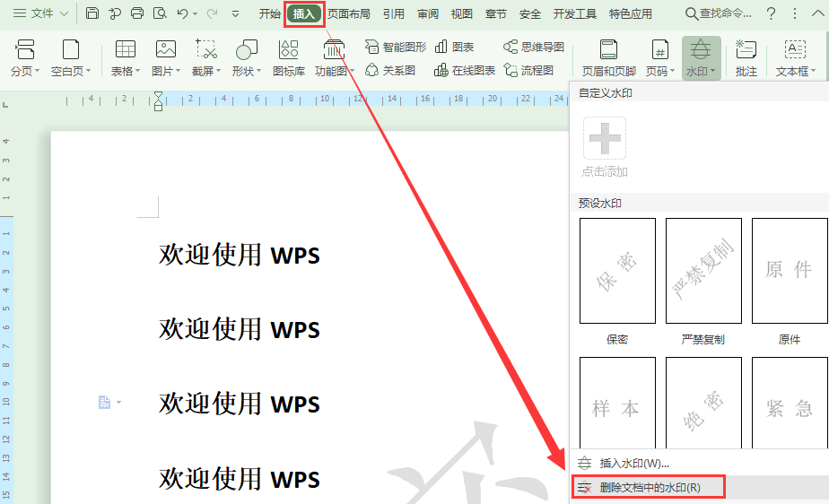The image size is (829, 504).
Task: Insert an 在线图表 online chart
Action: point(465,70)
